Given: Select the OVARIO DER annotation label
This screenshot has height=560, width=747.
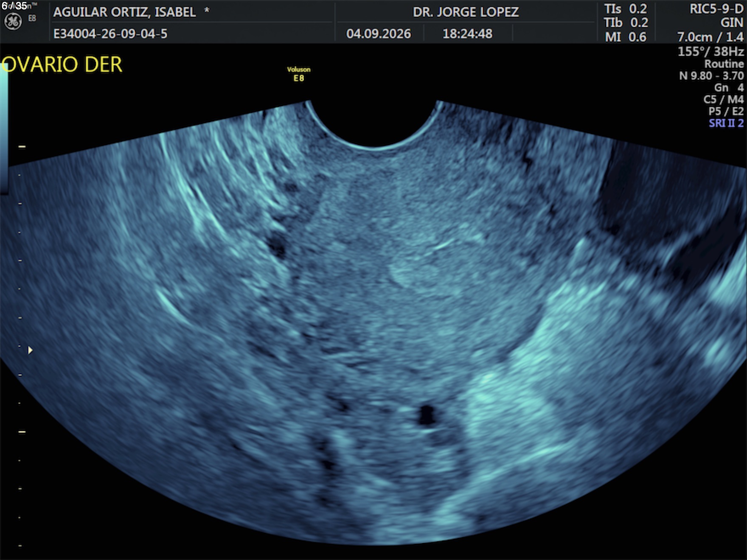Looking at the screenshot, I should (x=62, y=64).
